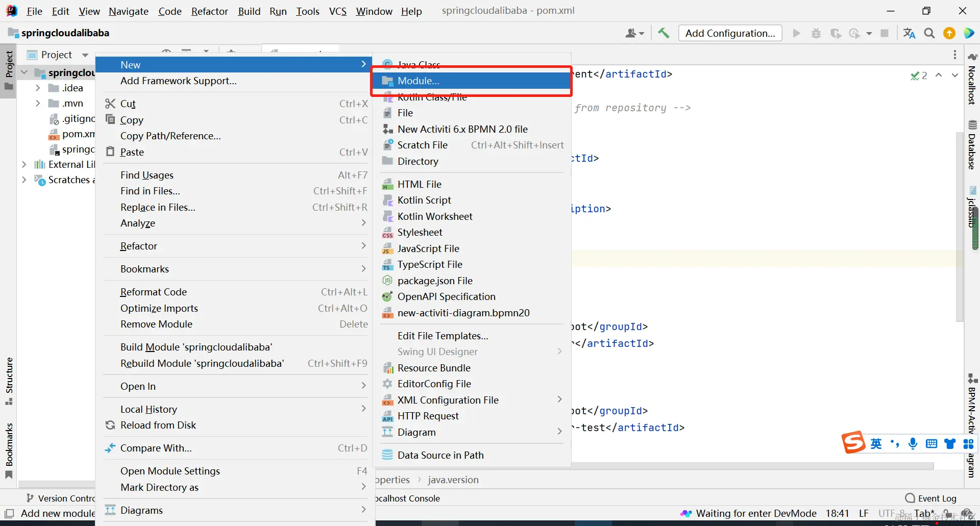Click the Run with Coverage icon
The height and width of the screenshot is (526, 980).
(x=836, y=33)
